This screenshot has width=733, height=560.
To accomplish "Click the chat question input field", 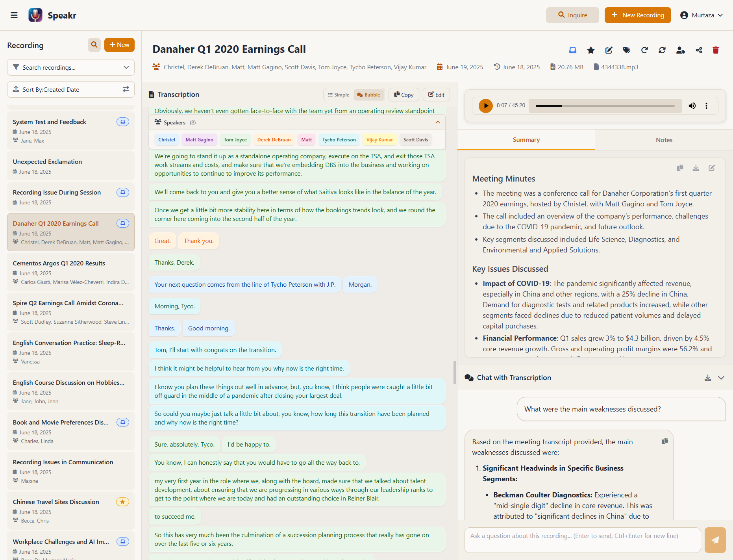I will (583, 540).
